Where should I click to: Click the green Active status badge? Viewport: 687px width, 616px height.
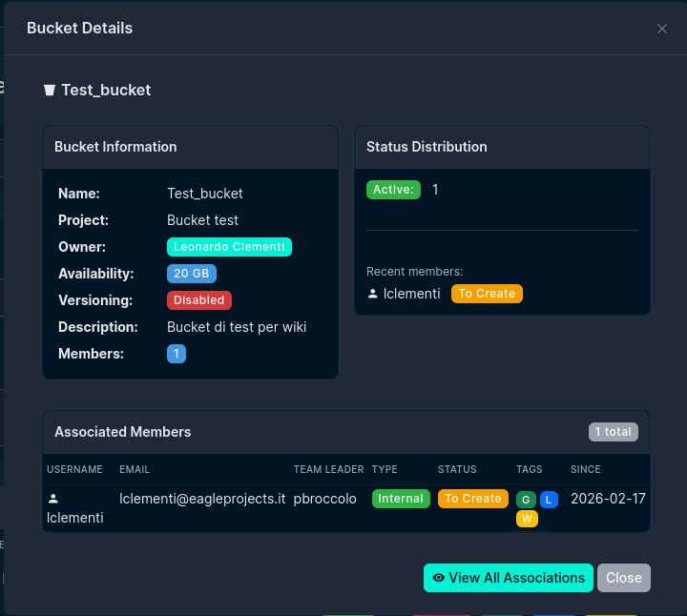point(393,190)
